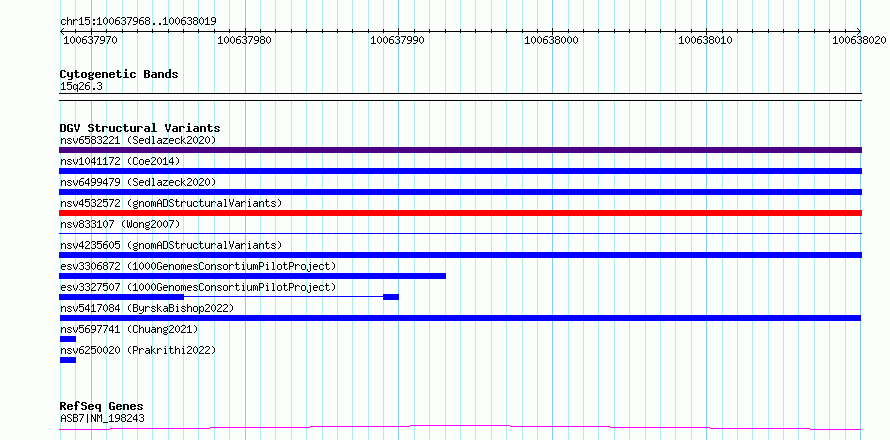Image resolution: width=890 pixels, height=440 pixels.
Task: Click the dark purple nsv6583221 variant bar
Action: 460,150
